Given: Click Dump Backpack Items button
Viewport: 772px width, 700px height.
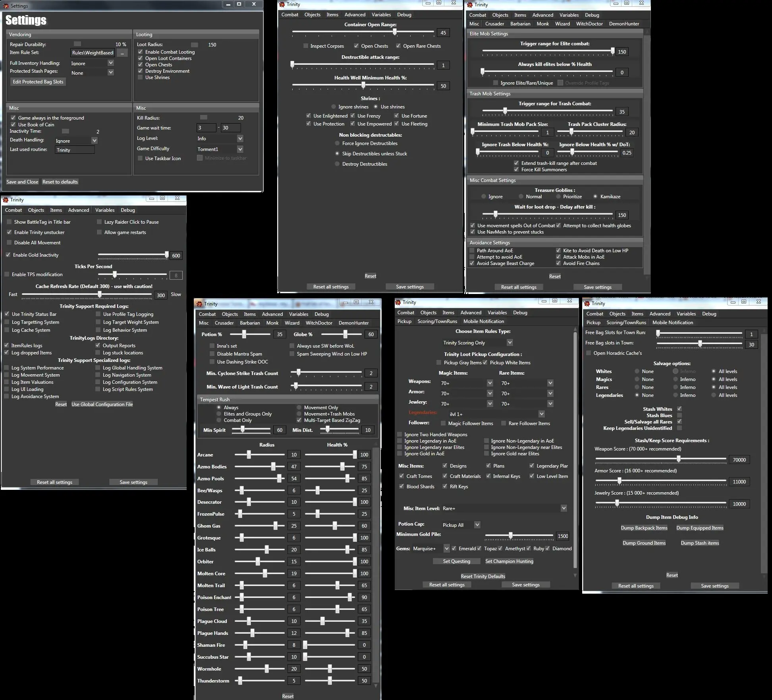Looking at the screenshot, I should tap(644, 528).
